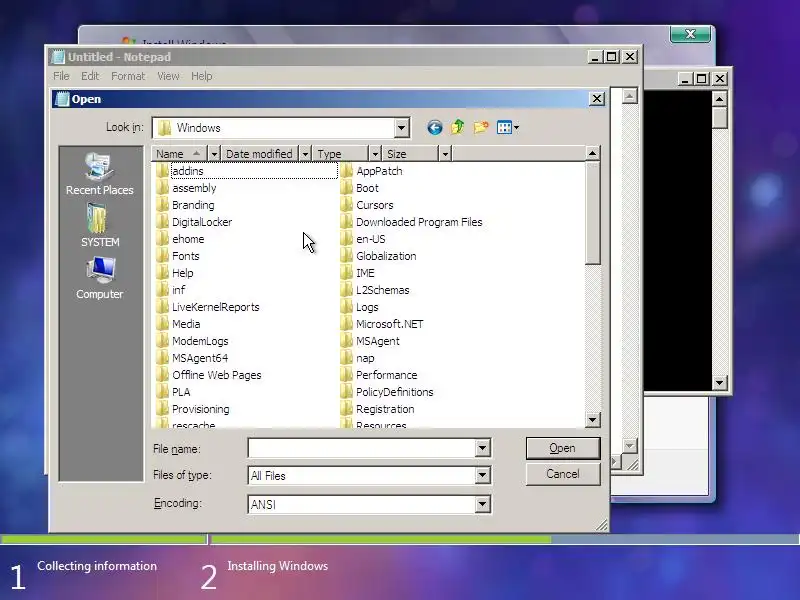Expand the Files of type dropdown
This screenshot has width=800, height=600.
pyautogui.click(x=482, y=476)
